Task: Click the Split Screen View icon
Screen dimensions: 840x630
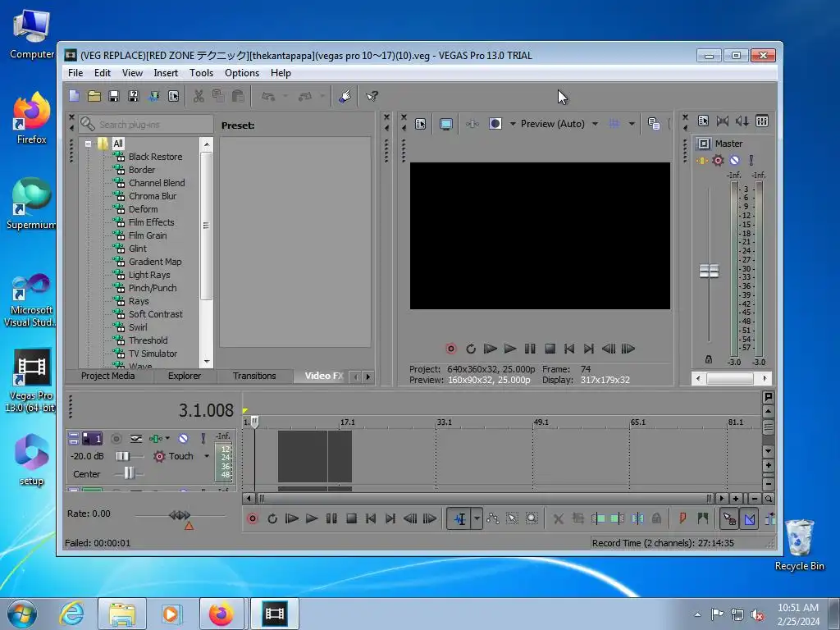Action: [495, 125]
